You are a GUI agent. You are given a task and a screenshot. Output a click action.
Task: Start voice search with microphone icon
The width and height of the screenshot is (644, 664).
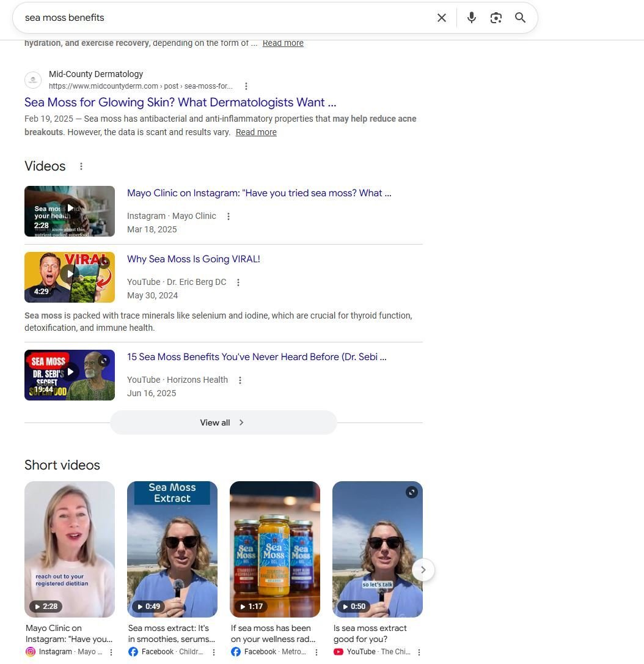tap(471, 18)
